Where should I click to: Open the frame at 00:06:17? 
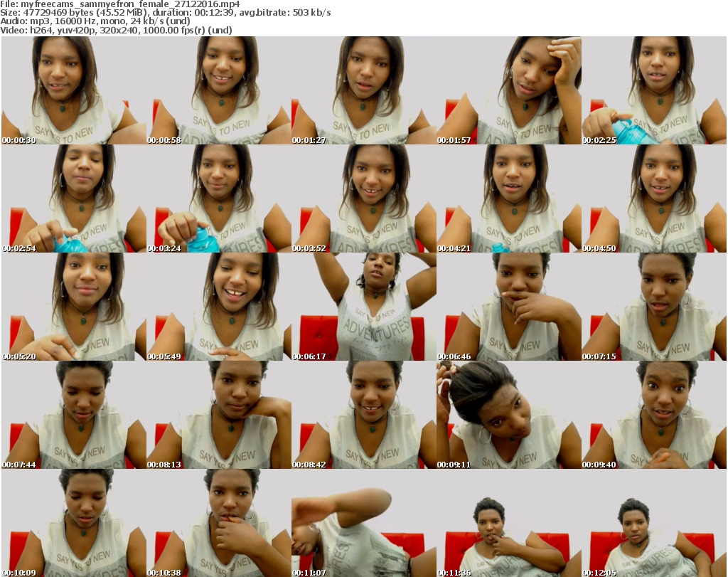(364, 307)
